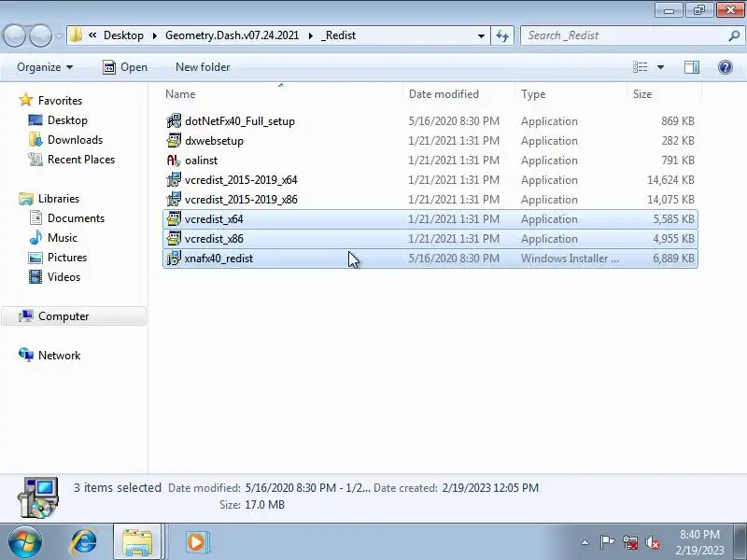
Task: Click the network tray icon
Action: click(x=630, y=542)
